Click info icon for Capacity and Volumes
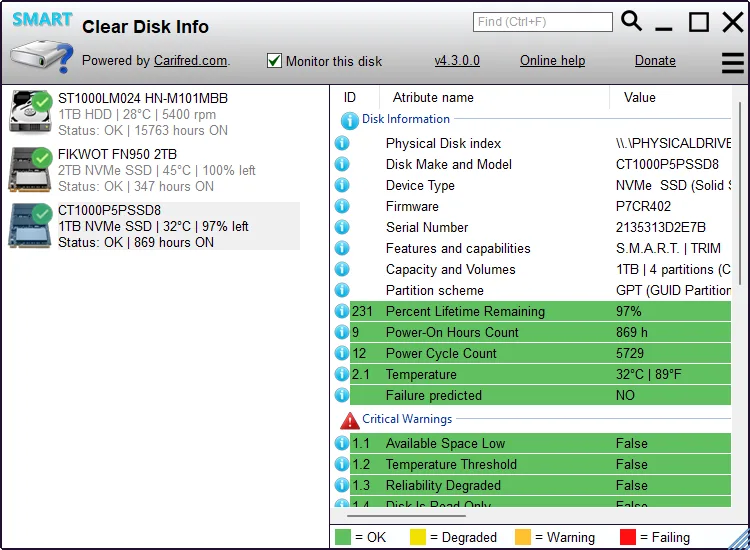 coord(342,269)
